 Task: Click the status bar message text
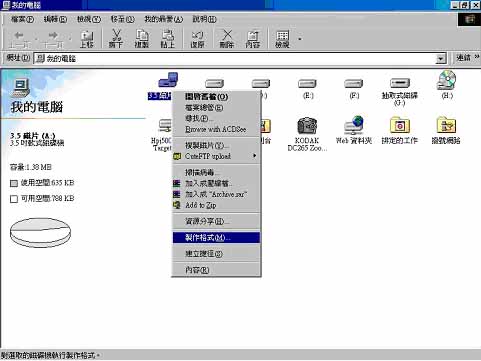tap(50, 355)
